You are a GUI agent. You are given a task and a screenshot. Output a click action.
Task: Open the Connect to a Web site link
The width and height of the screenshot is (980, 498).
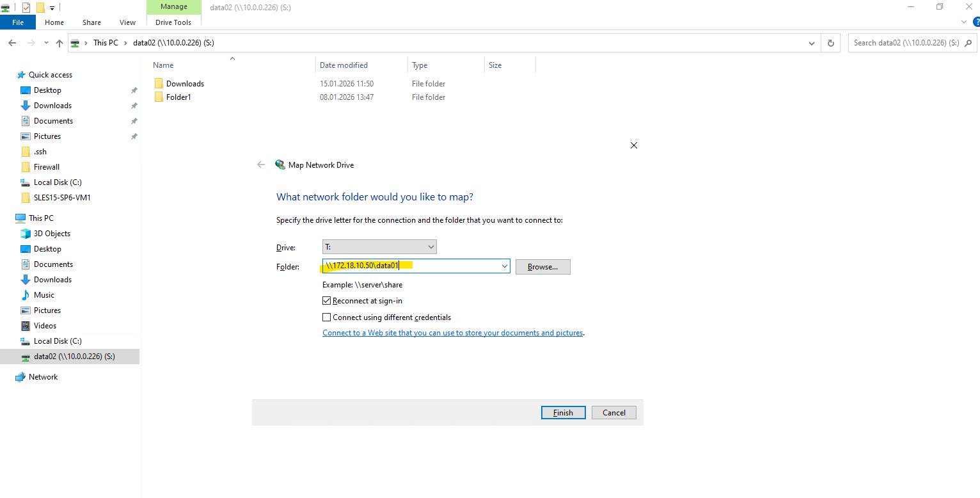click(452, 333)
